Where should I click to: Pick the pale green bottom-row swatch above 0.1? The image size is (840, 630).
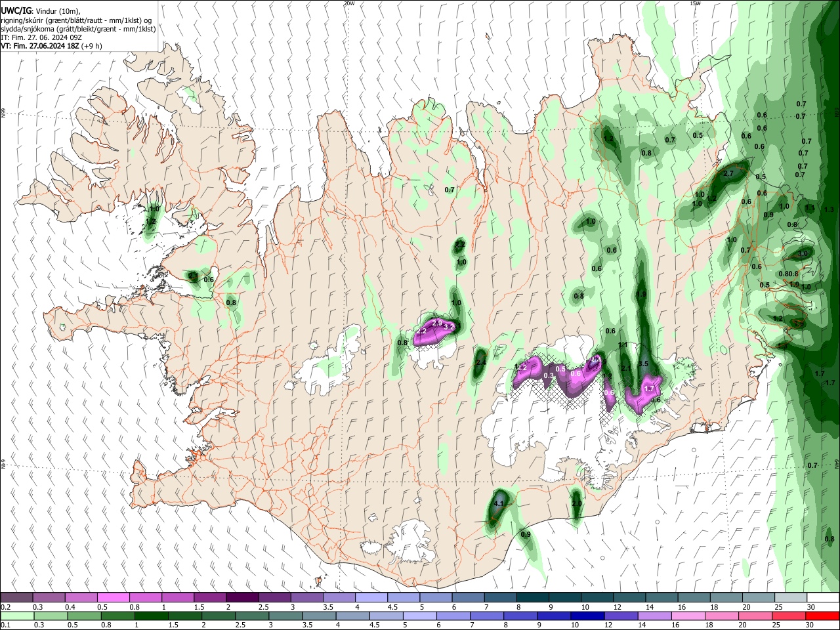coord(17,616)
